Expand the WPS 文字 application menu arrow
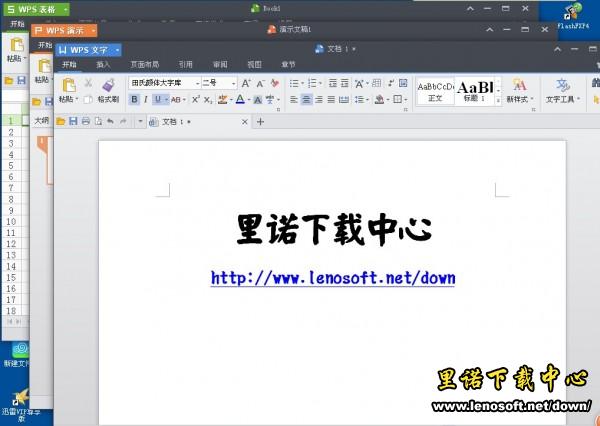This screenshot has width=600, height=426. [117, 50]
